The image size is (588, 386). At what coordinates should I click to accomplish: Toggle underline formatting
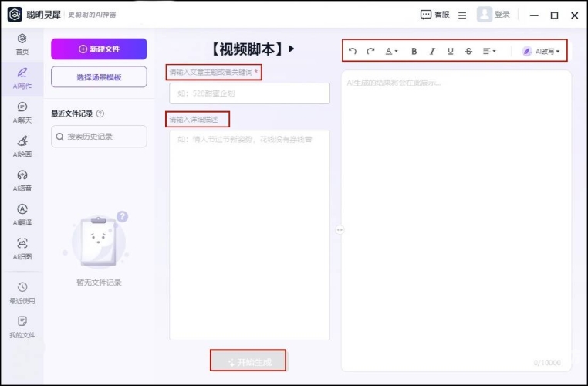(x=451, y=51)
